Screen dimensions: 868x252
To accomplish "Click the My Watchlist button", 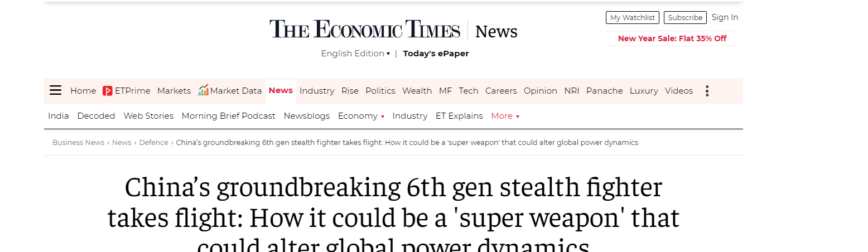I will tap(633, 18).
